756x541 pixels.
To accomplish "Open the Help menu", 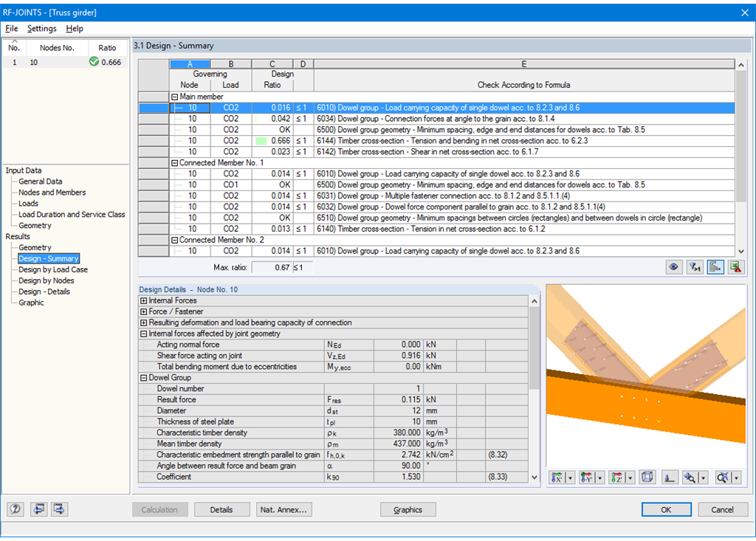I will click(75, 29).
